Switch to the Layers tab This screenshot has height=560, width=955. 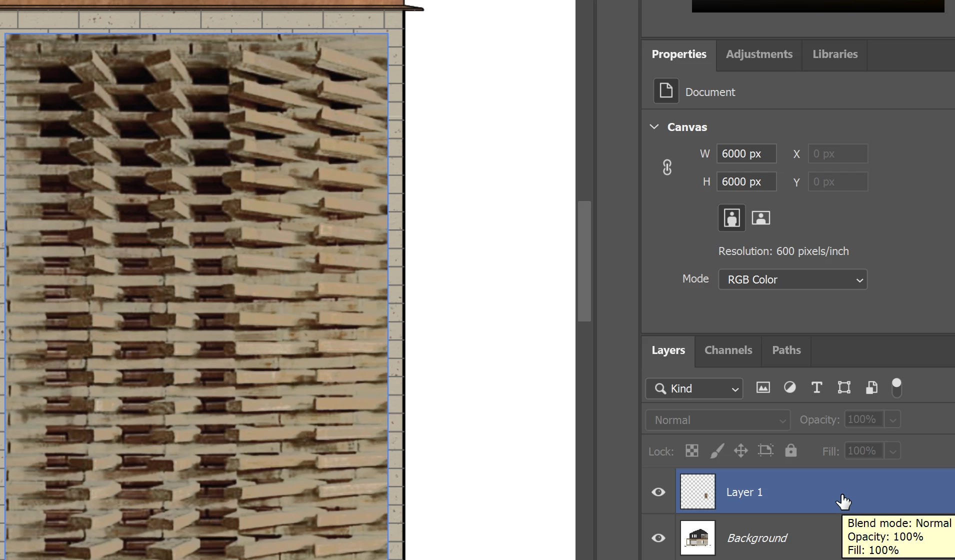668,350
